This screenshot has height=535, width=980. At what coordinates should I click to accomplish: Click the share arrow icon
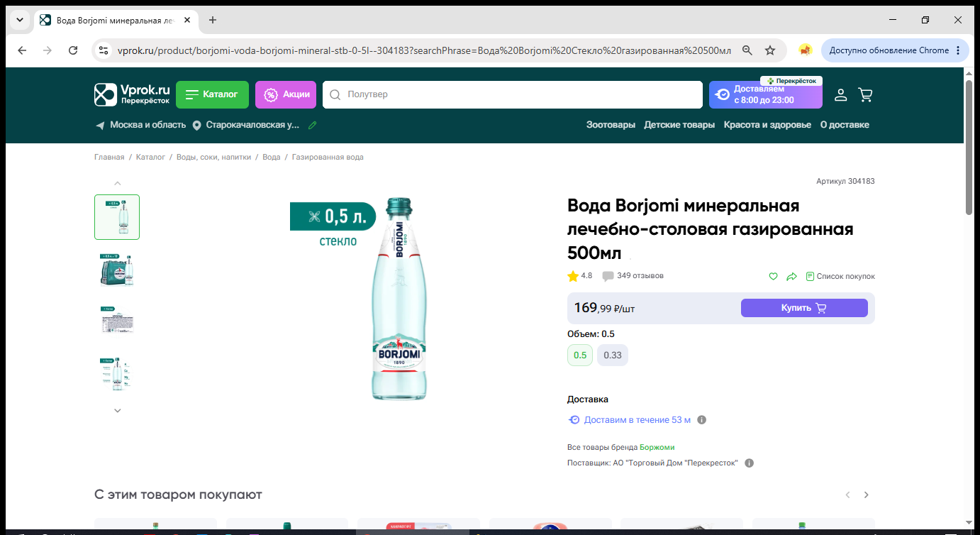(792, 276)
